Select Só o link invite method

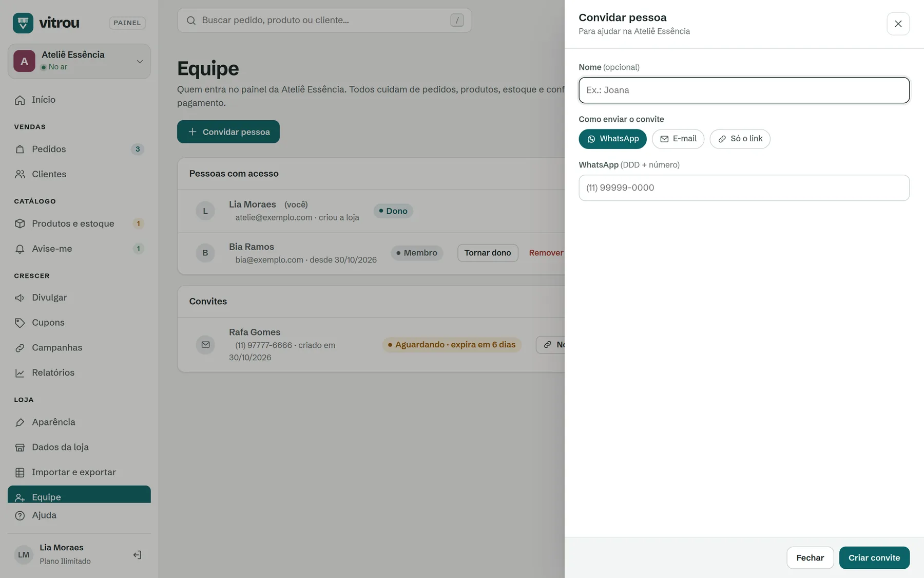(740, 139)
